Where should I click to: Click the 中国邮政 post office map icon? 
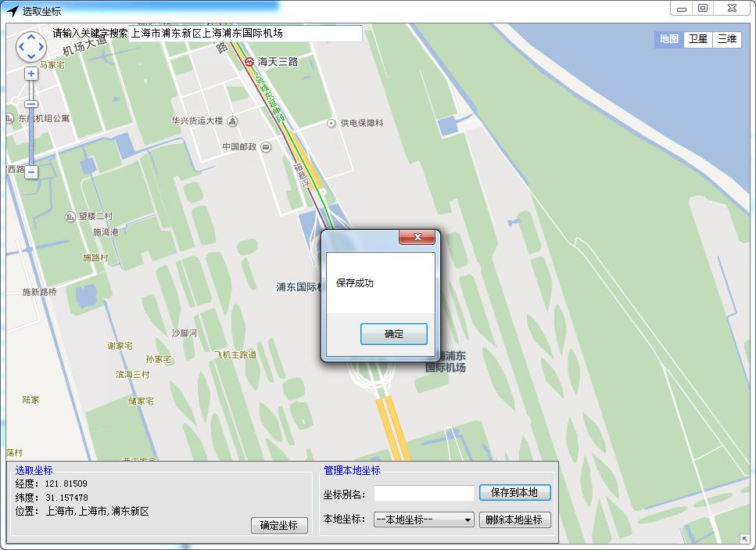pos(267,146)
